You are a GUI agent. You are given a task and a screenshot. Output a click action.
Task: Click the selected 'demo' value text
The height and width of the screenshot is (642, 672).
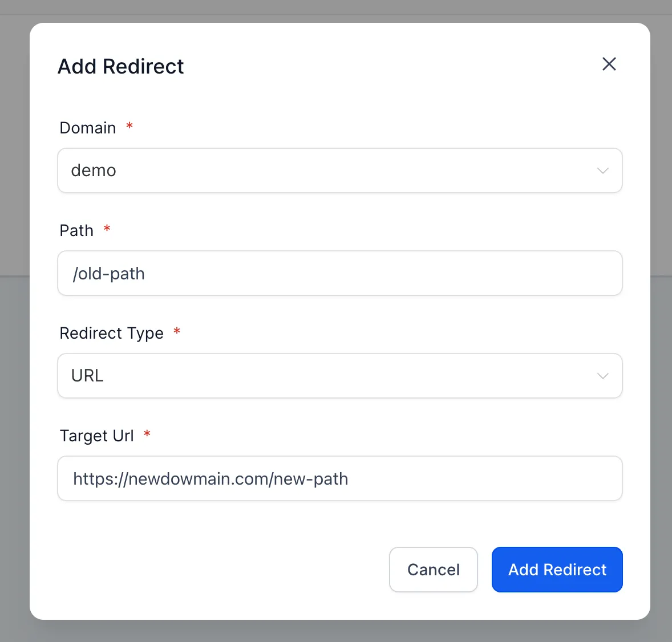coord(94,170)
